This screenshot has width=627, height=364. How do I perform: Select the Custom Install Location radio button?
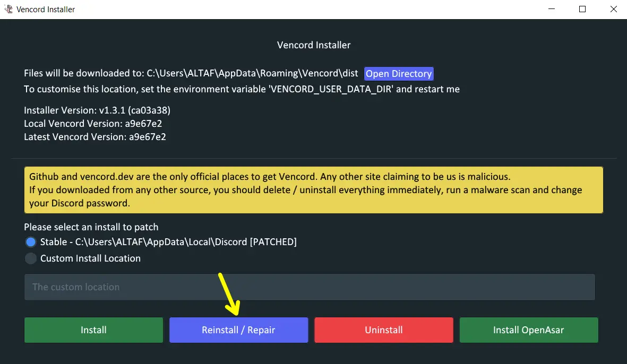(31, 258)
